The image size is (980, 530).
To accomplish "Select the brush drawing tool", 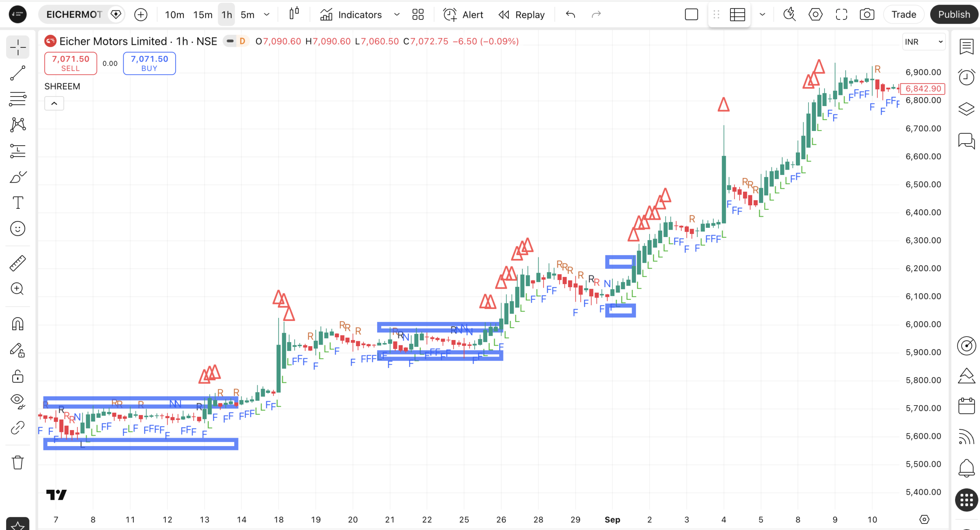I will (x=18, y=177).
